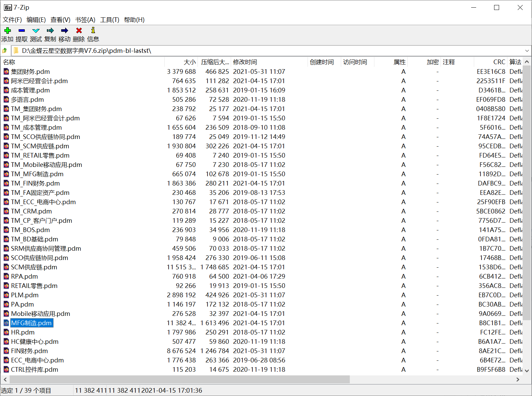This screenshot has height=396, width=532.
Task: Open the 文件(F) menu
Action: 12,20
